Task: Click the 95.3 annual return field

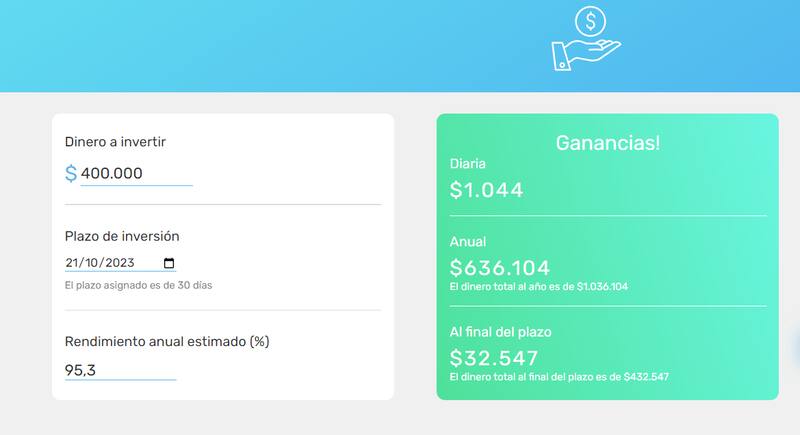Action: pos(120,369)
